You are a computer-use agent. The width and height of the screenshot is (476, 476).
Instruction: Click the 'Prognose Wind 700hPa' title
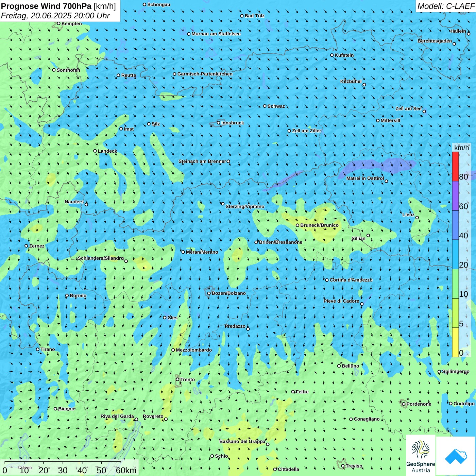pos(46,6)
